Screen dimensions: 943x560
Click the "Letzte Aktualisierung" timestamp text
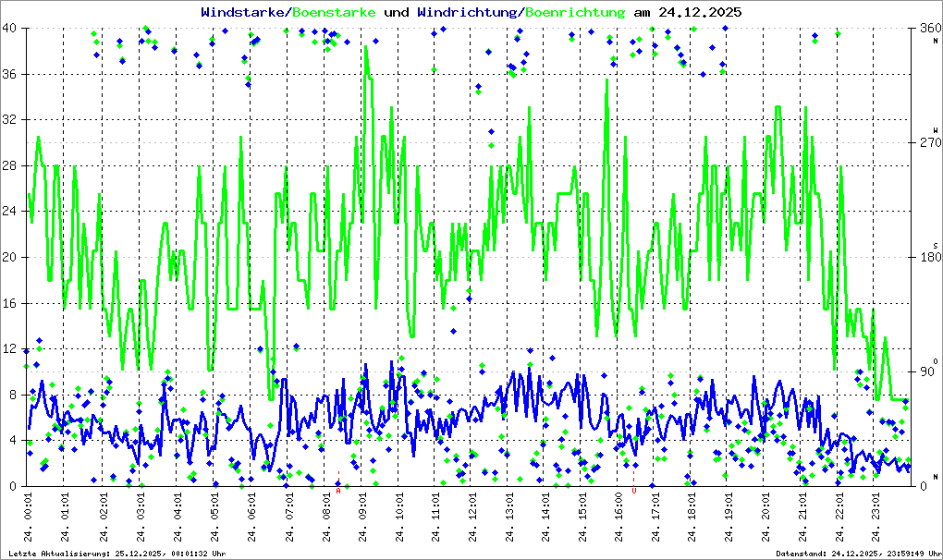coord(116,554)
